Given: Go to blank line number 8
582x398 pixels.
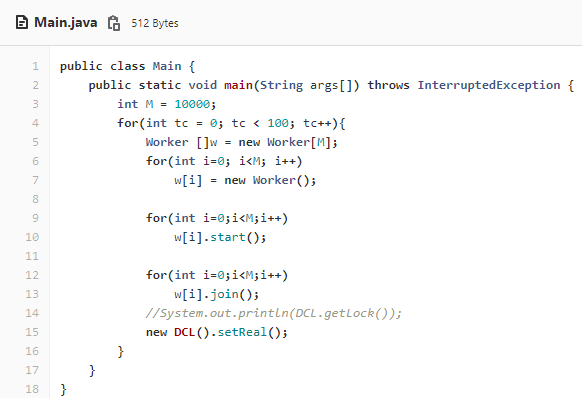Looking at the screenshot, I should point(35,199).
